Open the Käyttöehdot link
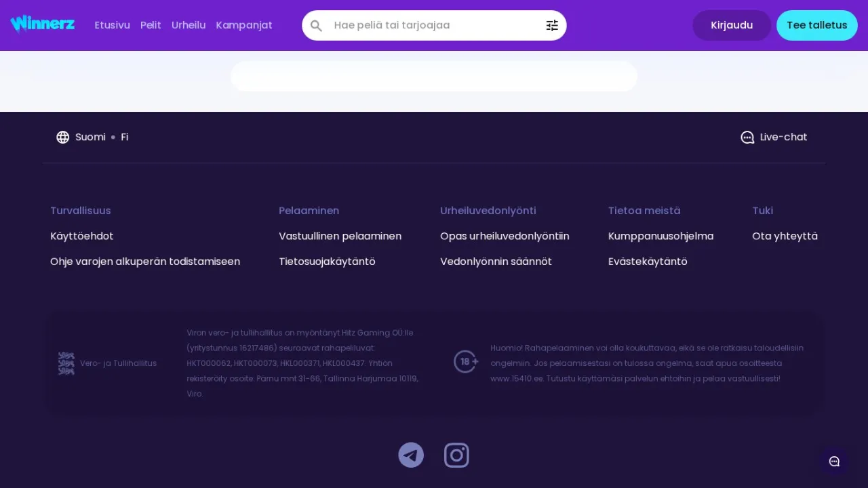 pyautogui.click(x=82, y=236)
